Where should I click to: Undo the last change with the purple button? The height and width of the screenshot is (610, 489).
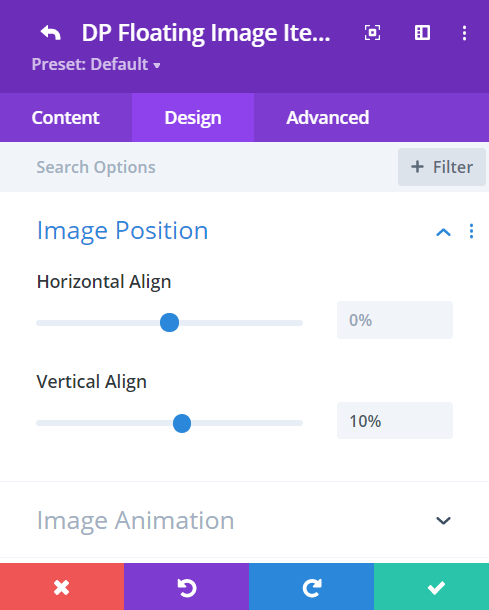pyautogui.click(x=187, y=587)
